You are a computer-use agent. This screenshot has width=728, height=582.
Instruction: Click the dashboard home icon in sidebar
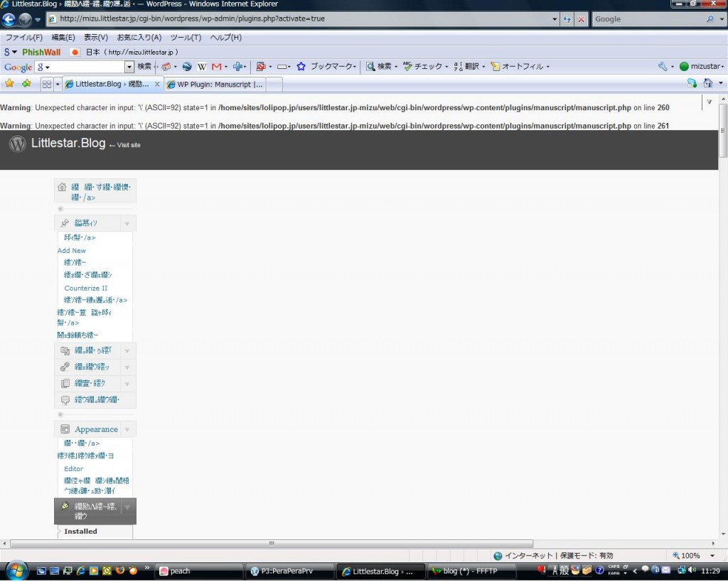(62, 188)
